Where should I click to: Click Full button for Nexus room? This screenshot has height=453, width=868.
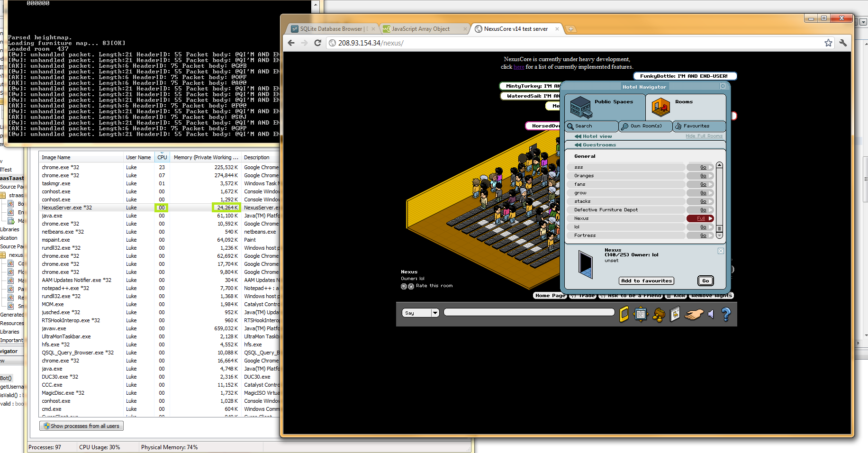(700, 218)
